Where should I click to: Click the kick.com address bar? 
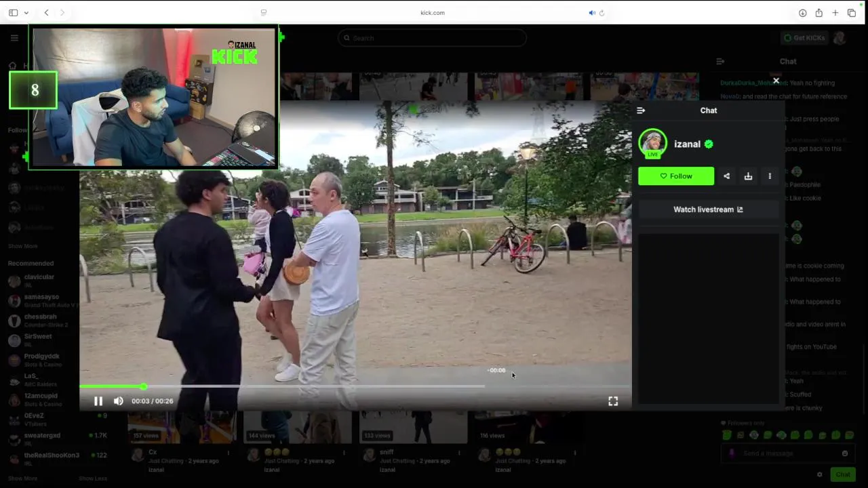tap(433, 13)
